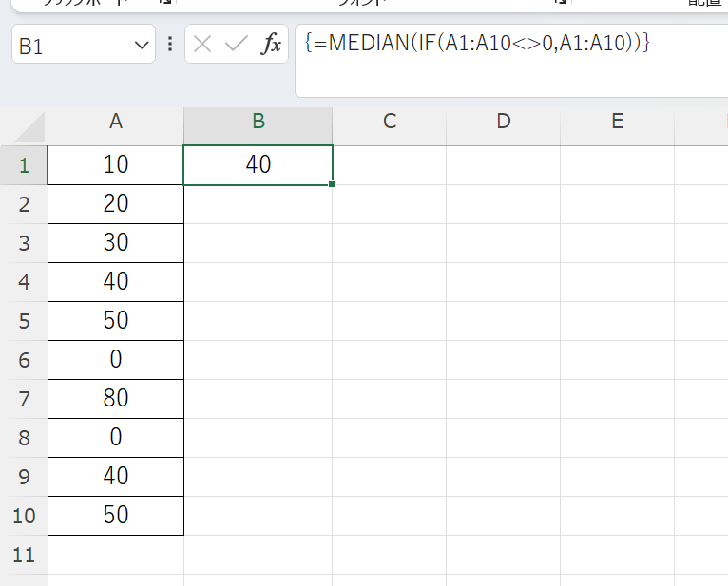Select column E header
The image size is (728, 586).
[617, 122]
